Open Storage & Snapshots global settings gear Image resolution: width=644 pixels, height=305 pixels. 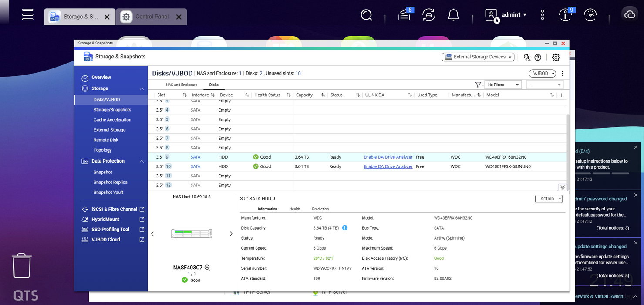pyautogui.click(x=556, y=57)
